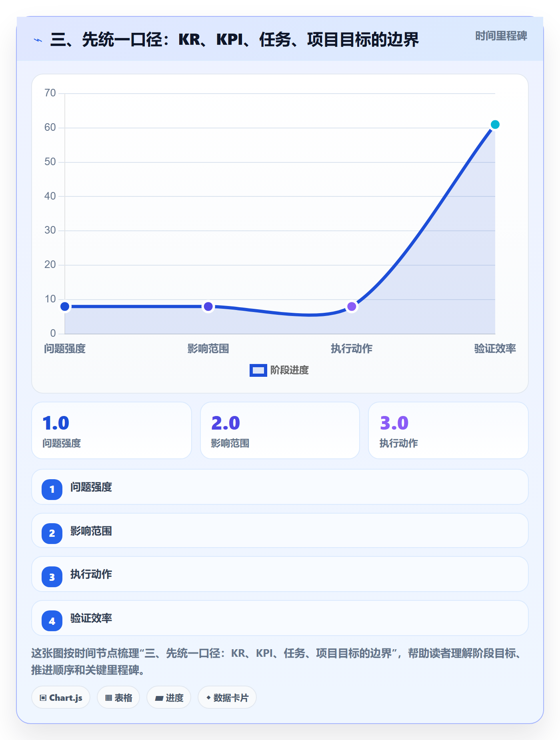
Task: Click the 时间里程碑 label in the header
Action: pos(501,36)
